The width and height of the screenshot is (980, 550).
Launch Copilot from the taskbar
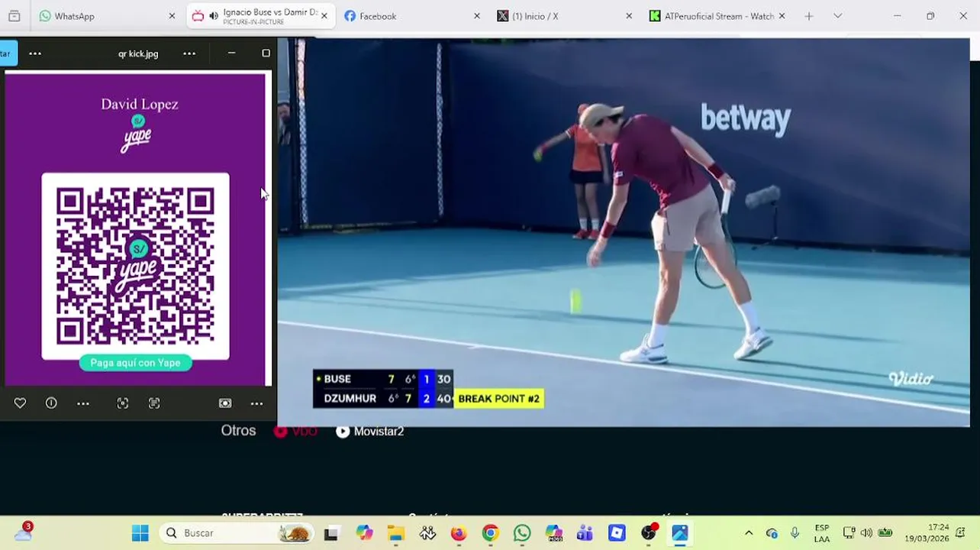click(x=364, y=533)
